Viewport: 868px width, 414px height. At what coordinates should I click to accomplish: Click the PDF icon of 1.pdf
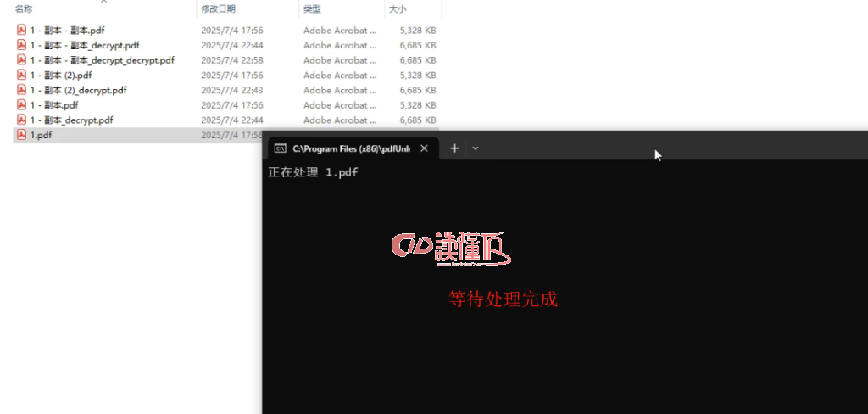tap(21, 135)
